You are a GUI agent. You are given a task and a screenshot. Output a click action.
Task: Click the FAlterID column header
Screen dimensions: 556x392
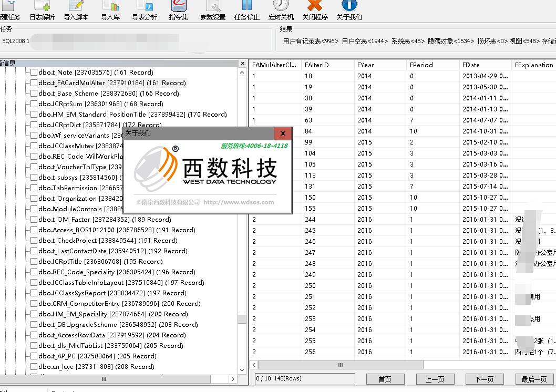pyautogui.click(x=327, y=65)
